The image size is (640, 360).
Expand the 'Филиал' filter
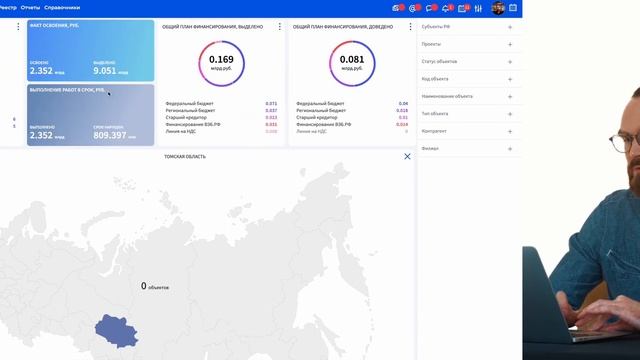tap(510, 149)
